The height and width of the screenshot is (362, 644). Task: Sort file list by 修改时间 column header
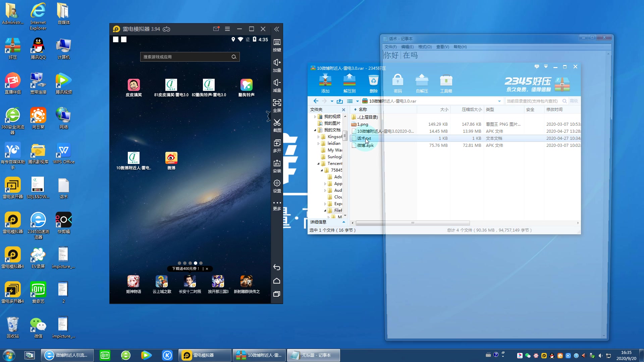pos(562,110)
